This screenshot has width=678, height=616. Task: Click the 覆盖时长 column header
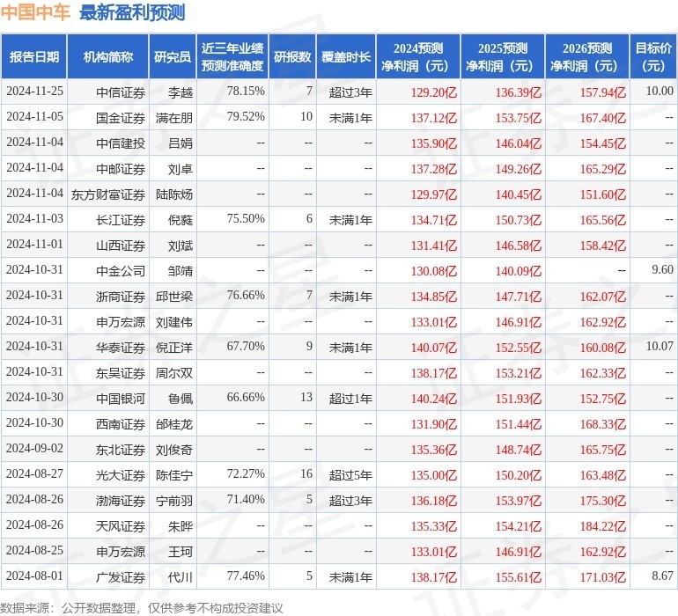346,56
